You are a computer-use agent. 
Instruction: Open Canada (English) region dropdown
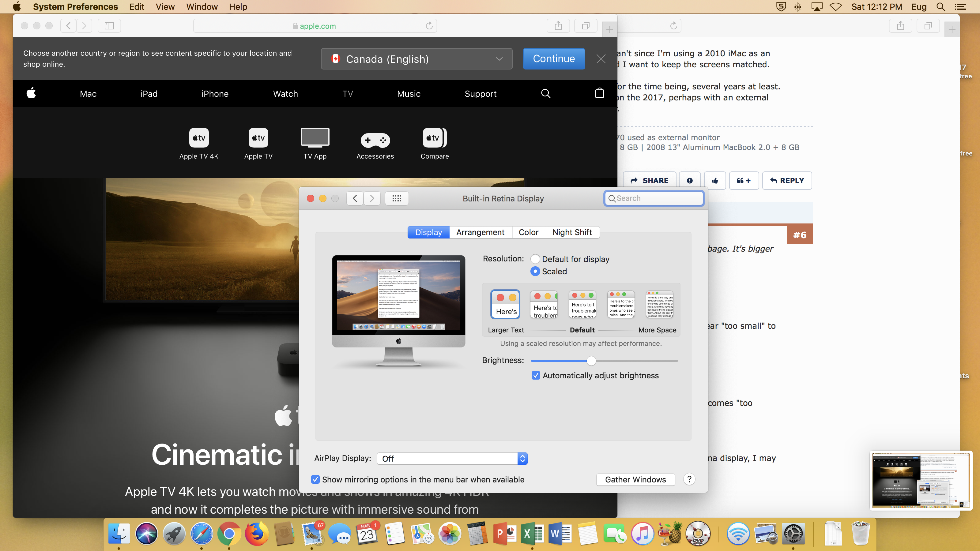(x=417, y=59)
